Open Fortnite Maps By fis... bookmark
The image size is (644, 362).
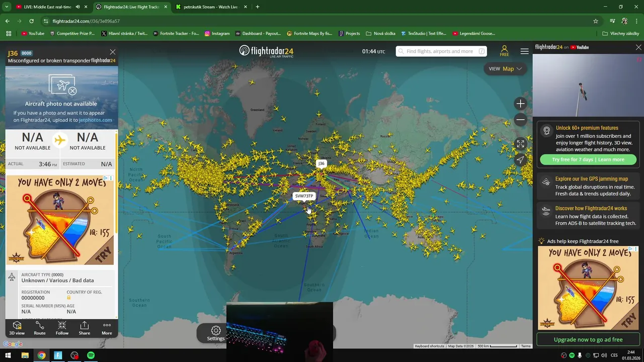(309, 34)
